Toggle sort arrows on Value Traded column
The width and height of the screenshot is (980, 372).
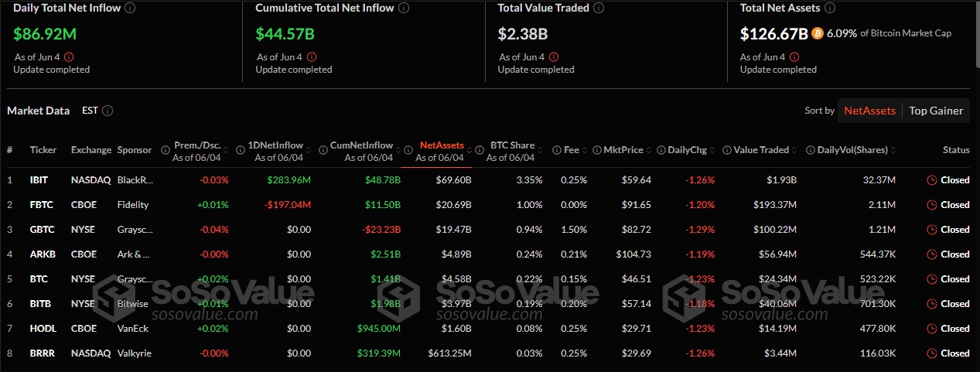click(x=794, y=150)
